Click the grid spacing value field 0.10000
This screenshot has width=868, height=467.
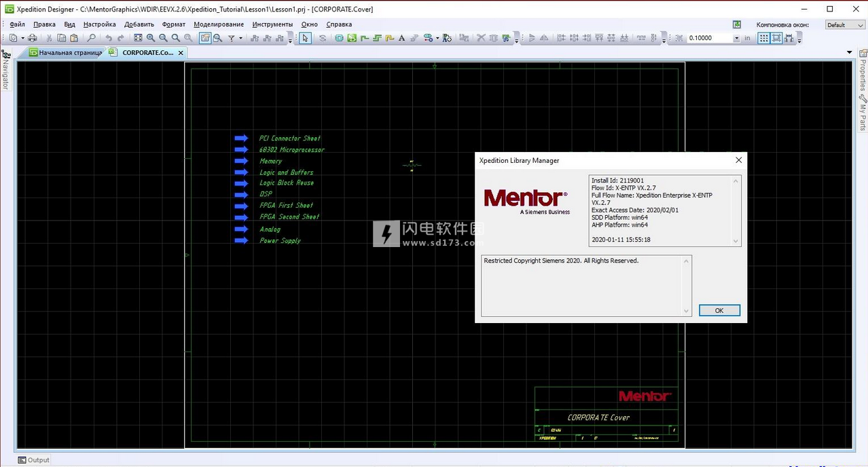(x=710, y=38)
